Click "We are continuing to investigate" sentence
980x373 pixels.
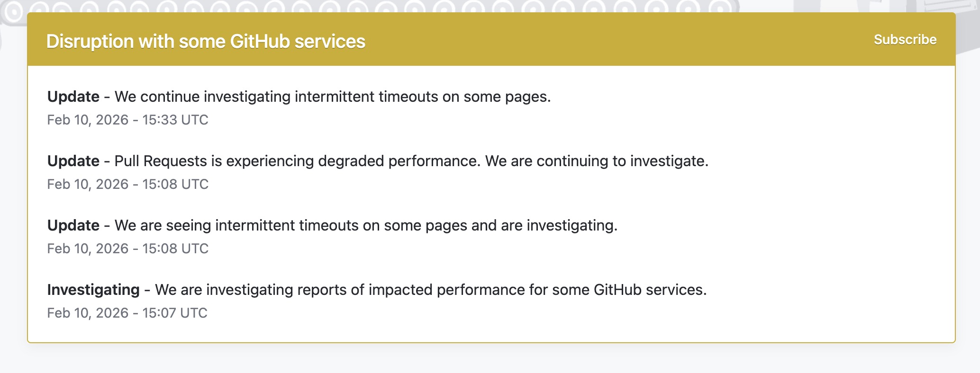(596, 161)
